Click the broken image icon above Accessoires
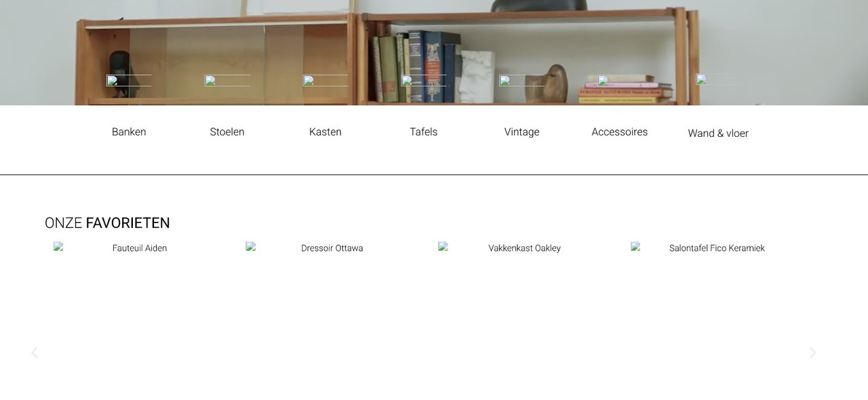Viewport: 868px width, 400px height. click(x=620, y=81)
